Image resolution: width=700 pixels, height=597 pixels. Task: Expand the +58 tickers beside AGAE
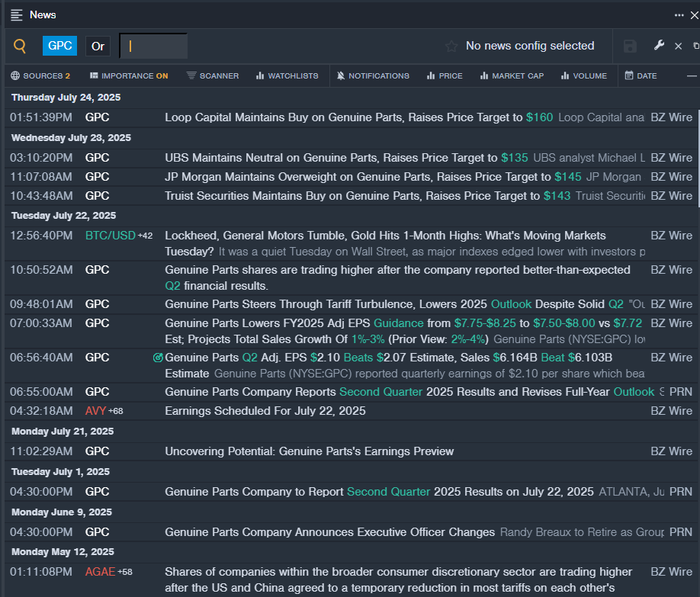[x=125, y=572]
